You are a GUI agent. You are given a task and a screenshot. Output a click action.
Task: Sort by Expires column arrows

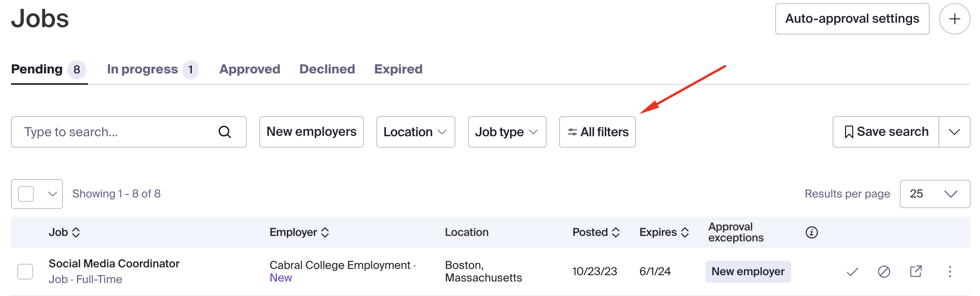pos(685,232)
